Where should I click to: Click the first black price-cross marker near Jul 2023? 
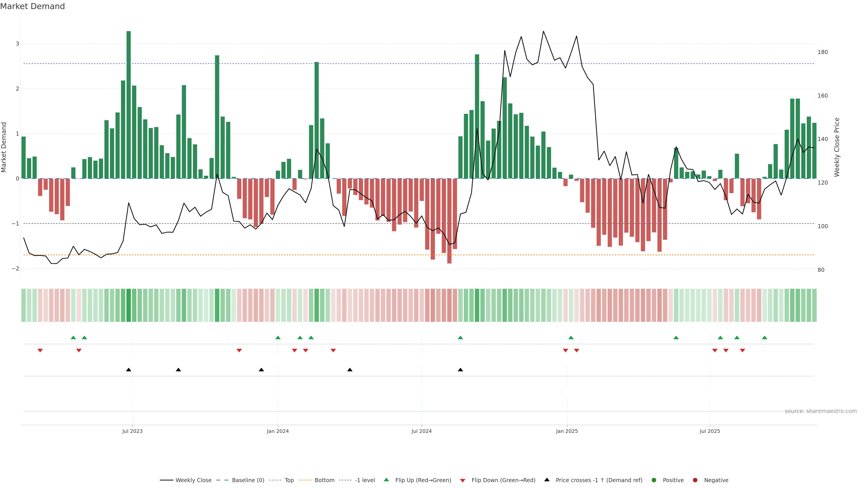(128, 370)
